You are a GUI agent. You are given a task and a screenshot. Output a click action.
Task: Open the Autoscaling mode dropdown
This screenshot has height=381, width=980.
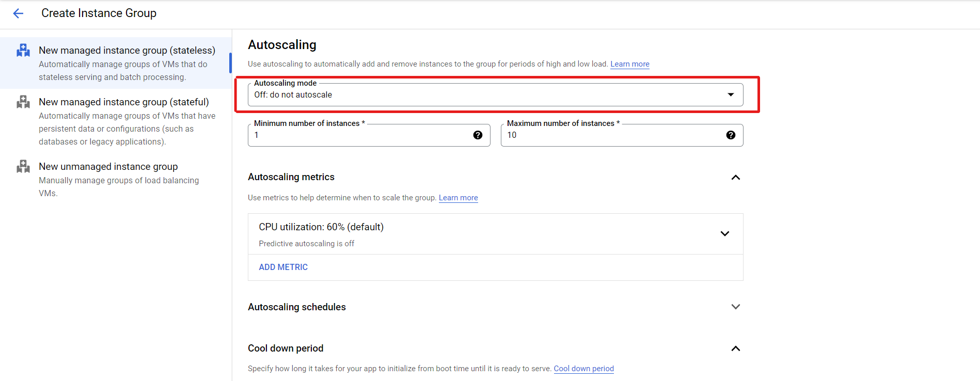tap(496, 94)
